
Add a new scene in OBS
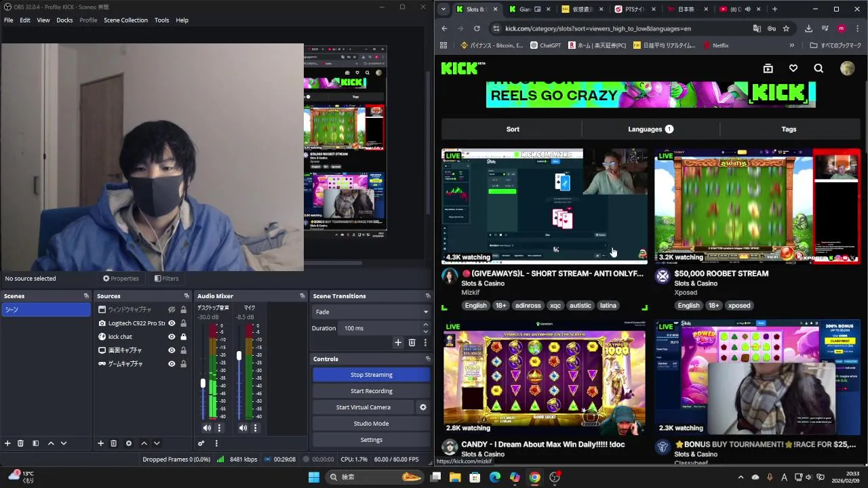pyautogui.click(x=7, y=443)
